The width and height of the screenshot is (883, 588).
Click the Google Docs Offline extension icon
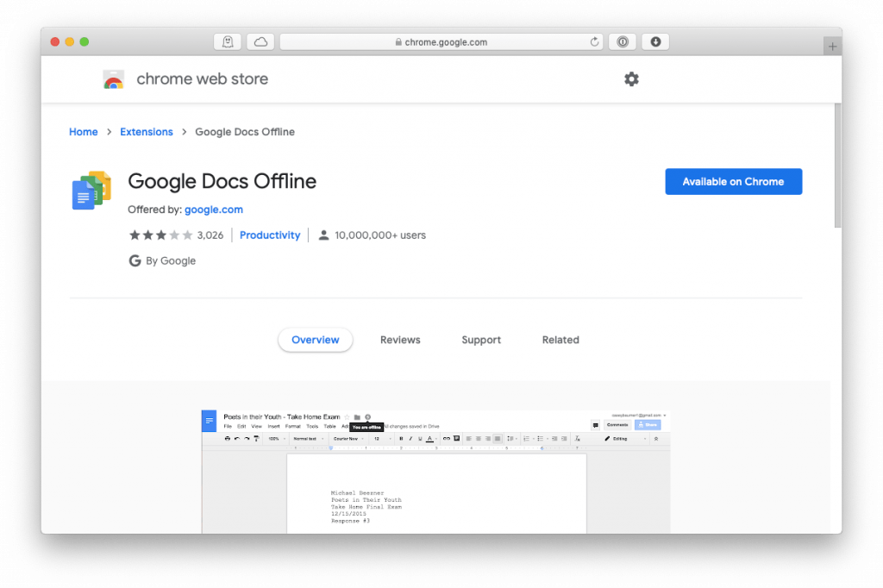click(90, 191)
